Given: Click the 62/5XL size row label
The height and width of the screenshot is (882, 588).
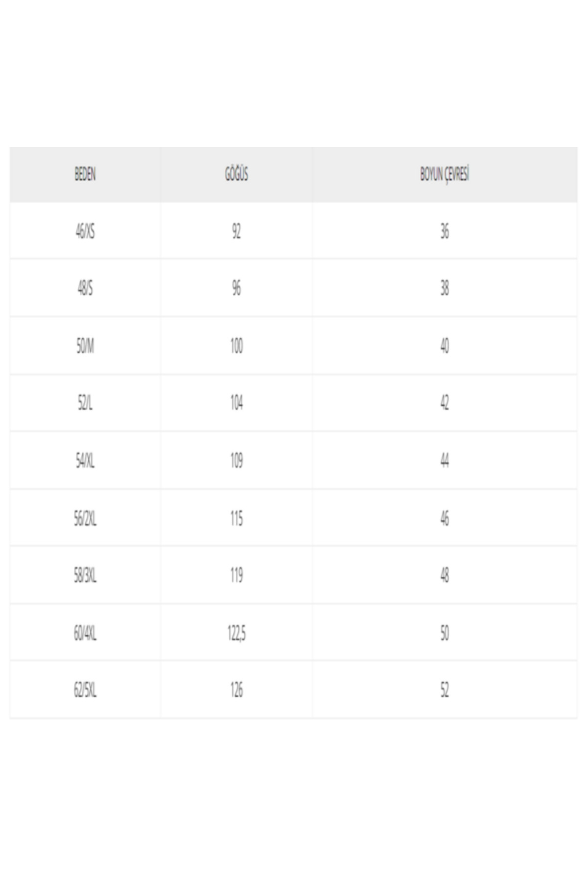Looking at the screenshot, I should point(85,690).
